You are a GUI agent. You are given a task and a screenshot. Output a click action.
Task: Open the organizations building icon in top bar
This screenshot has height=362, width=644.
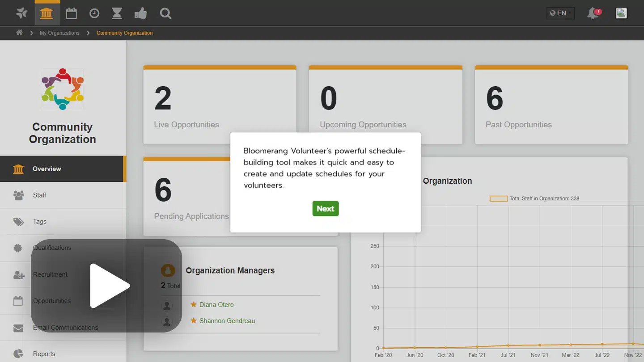point(47,13)
